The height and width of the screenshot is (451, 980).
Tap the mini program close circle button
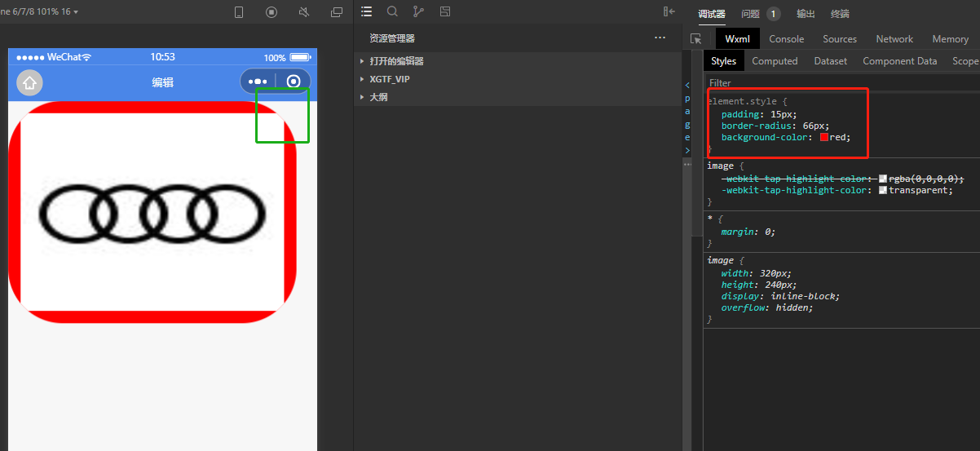(x=294, y=82)
